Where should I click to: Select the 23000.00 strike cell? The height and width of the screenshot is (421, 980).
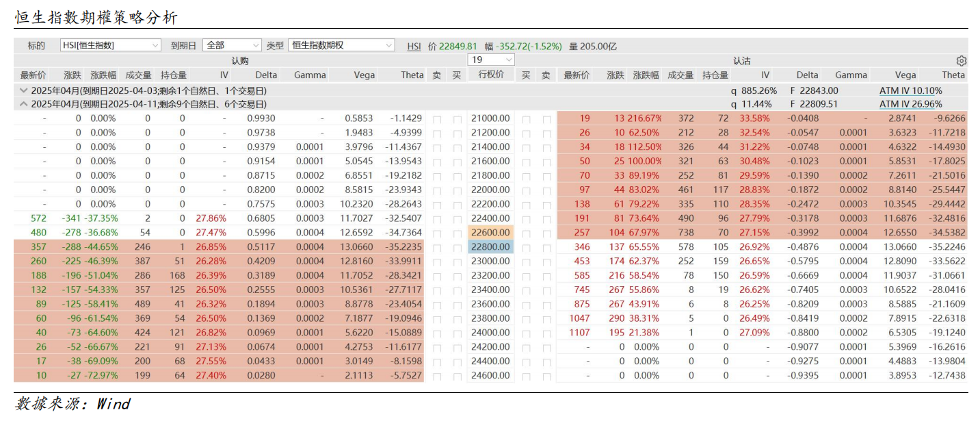pos(490,261)
